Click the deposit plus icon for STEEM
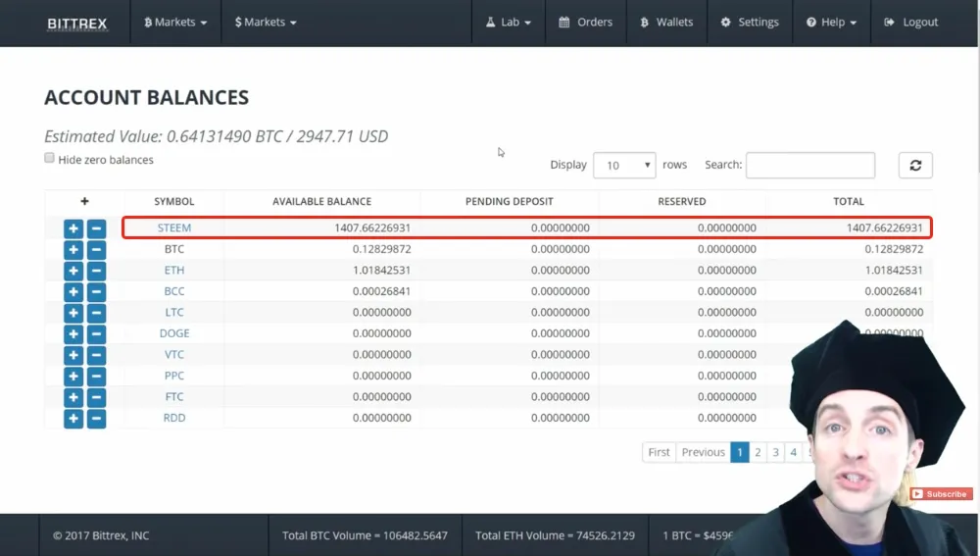The height and width of the screenshot is (556, 980). 73,228
